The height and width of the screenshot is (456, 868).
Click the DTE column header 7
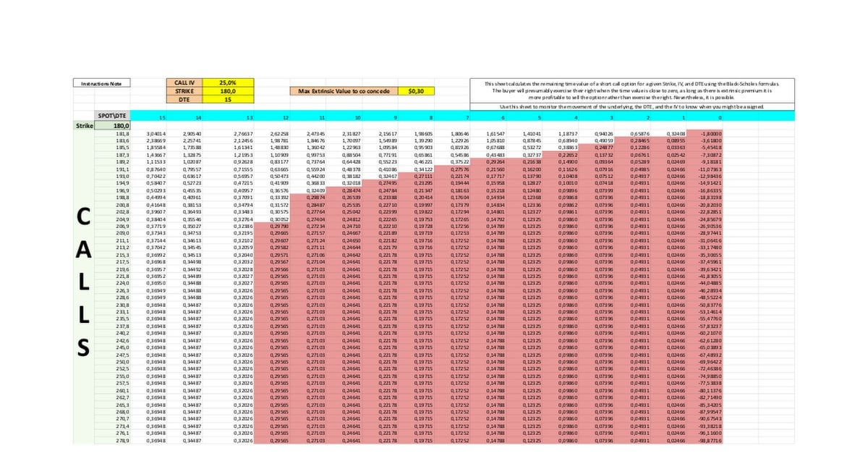pyautogui.click(x=468, y=117)
